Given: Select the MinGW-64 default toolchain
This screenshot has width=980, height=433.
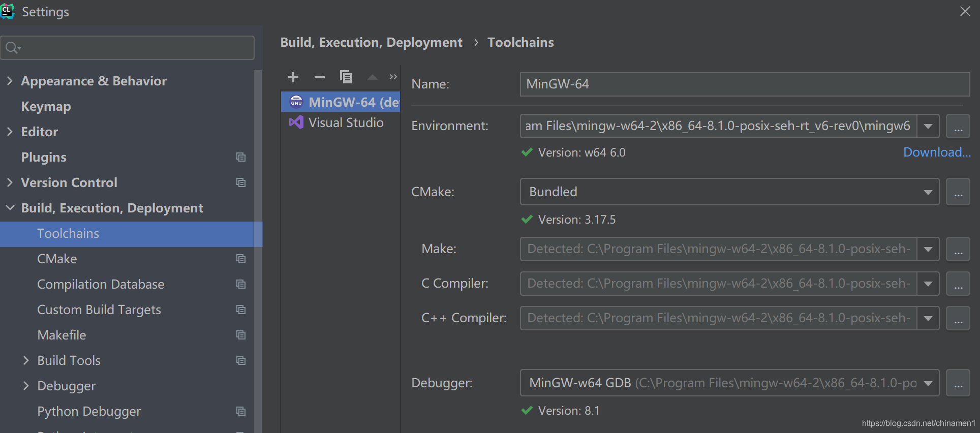Looking at the screenshot, I should click(x=341, y=102).
